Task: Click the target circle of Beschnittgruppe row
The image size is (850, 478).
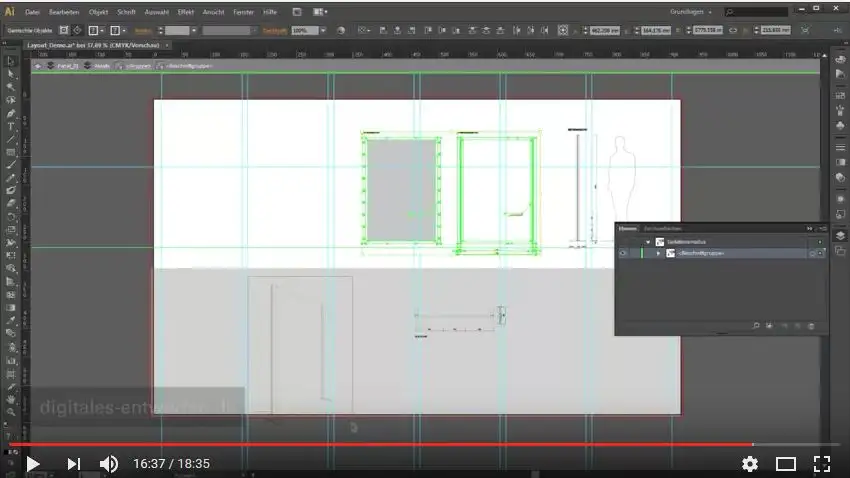Action: pos(813,253)
